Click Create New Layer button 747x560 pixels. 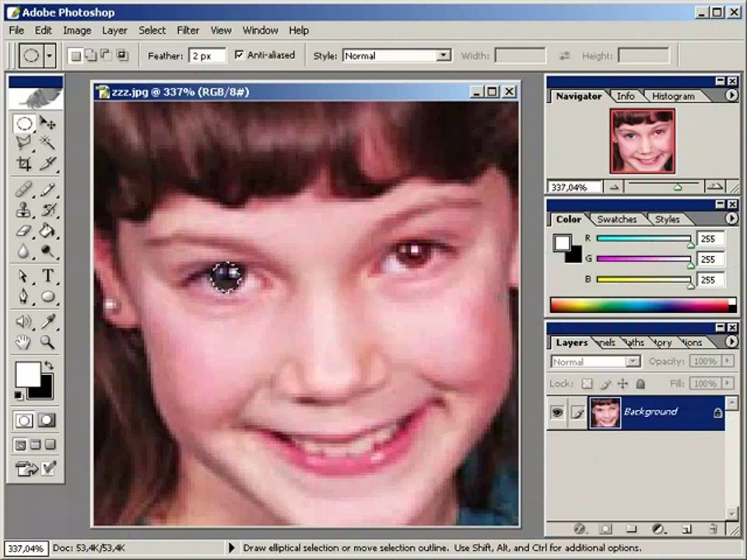tap(686, 529)
